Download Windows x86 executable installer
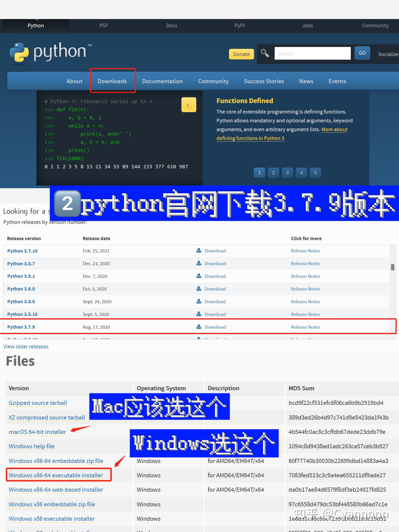 [52, 519]
